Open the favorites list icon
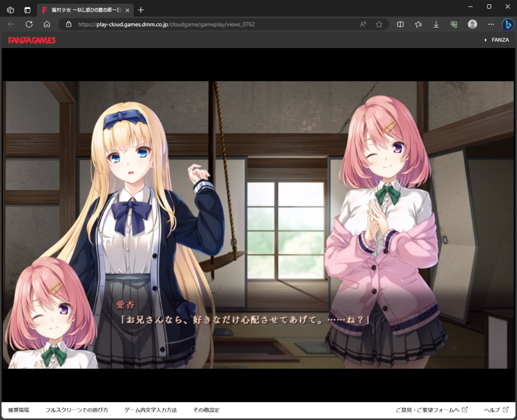The width and height of the screenshot is (517, 420). (x=418, y=24)
